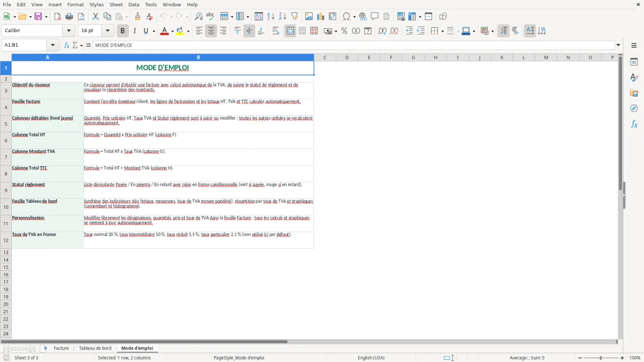Activate Clone Formatting paintbrush
Screen dimensions: 644x362
click(x=138, y=17)
